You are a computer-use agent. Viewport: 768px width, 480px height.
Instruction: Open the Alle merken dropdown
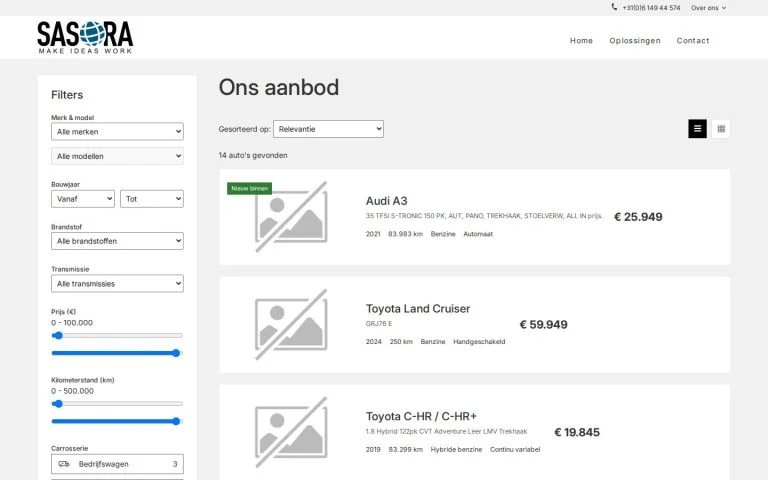click(x=118, y=131)
